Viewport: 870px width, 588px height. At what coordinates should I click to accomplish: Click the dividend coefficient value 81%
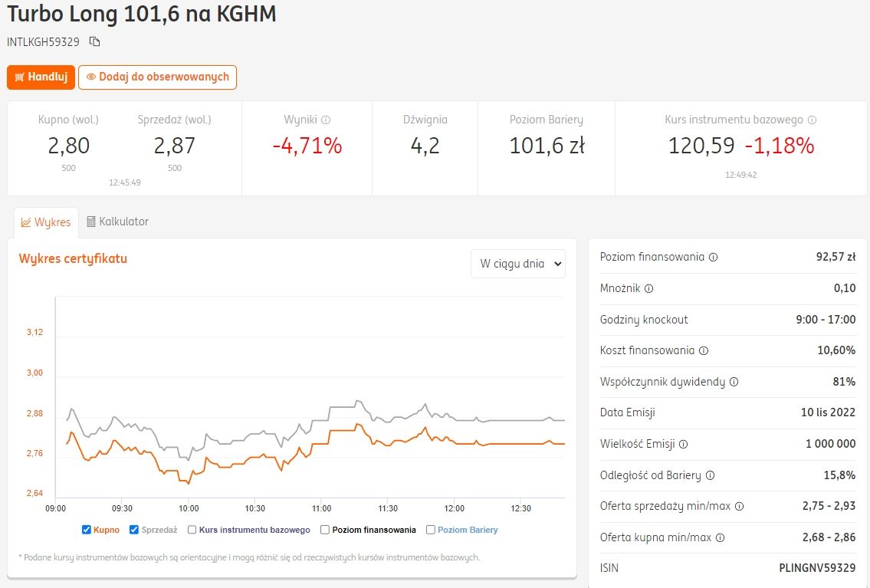click(844, 382)
